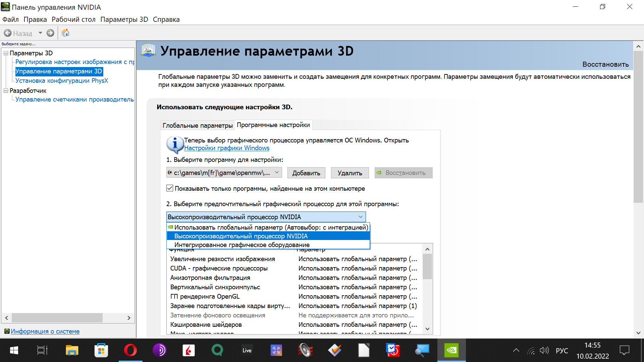Open the speaker audio app taskbar icon
Image resolution: width=644 pixels, height=362 pixels.
click(305, 350)
